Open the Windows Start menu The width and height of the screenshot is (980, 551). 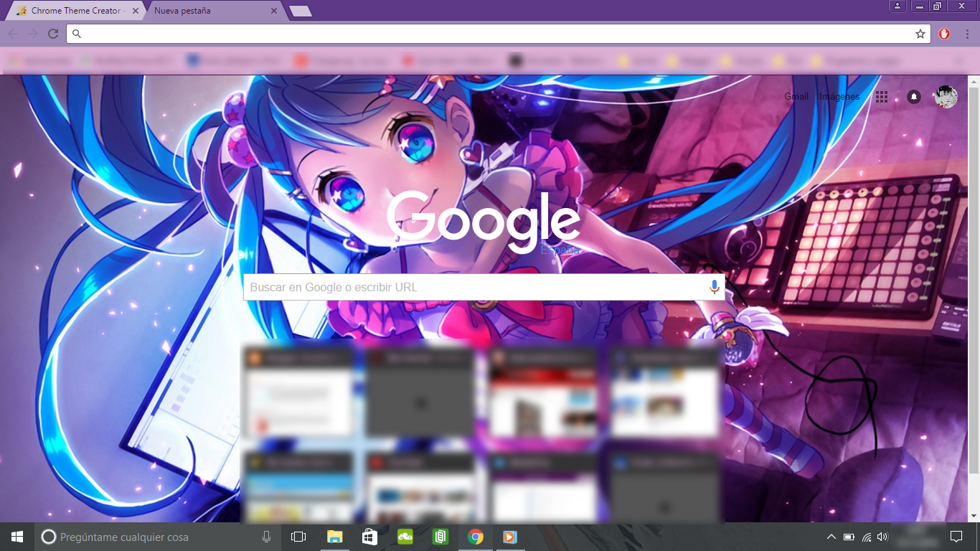coord(17,537)
